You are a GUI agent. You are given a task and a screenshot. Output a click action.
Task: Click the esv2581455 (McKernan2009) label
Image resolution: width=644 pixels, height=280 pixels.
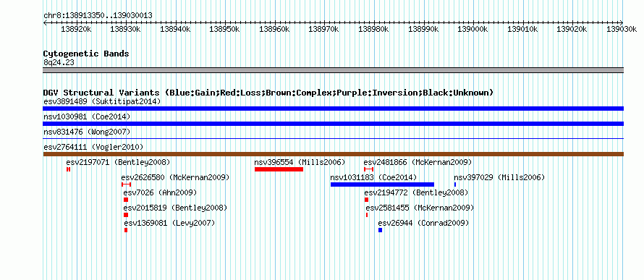[x=420, y=208]
